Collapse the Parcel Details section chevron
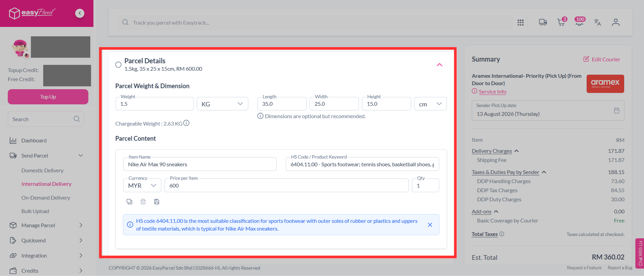Image resolution: width=644 pixels, height=276 pixels. coord(439,65)
